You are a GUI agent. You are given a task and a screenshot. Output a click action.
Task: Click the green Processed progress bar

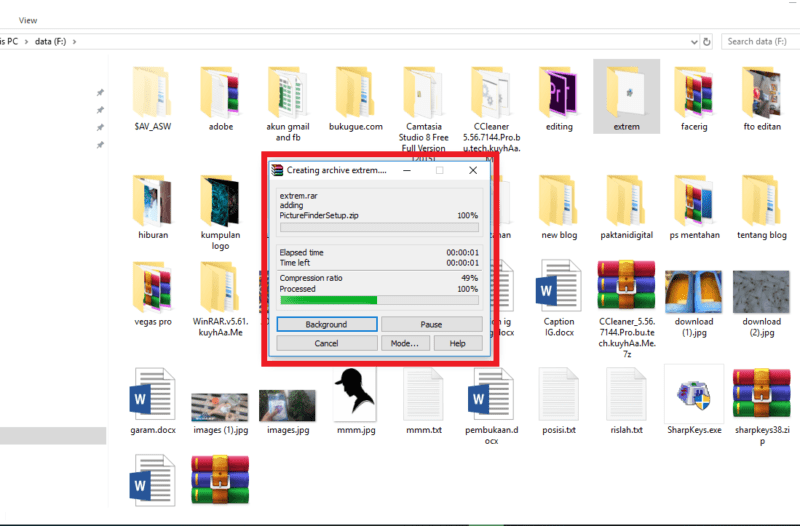click(x=379, y=300)
